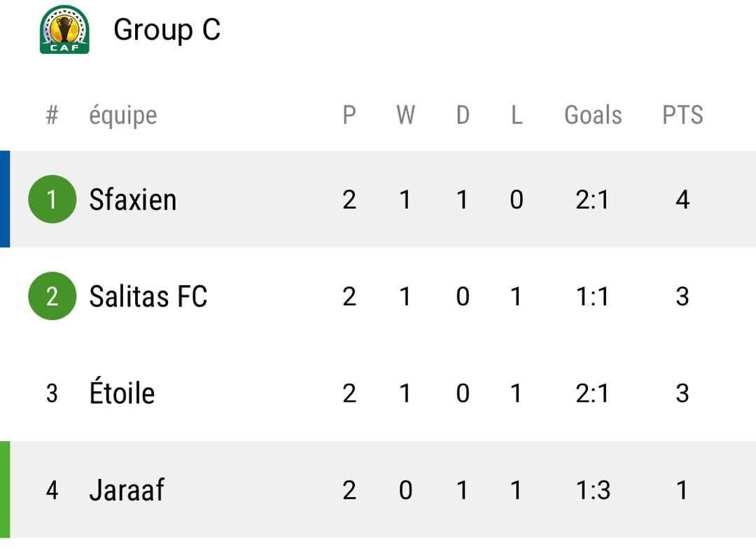Click the W wins column header
756x549 pixels.
click(x=405, y=116)
